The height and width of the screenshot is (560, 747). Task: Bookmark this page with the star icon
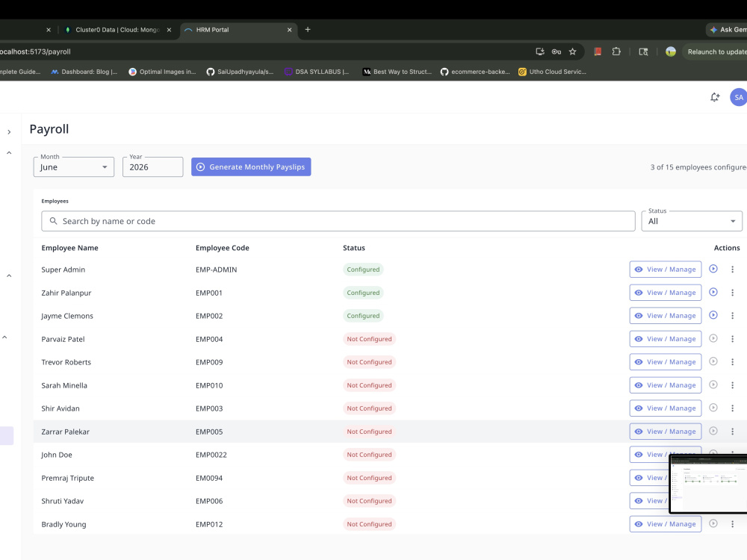pyautogui.click(x=573, y=52)
